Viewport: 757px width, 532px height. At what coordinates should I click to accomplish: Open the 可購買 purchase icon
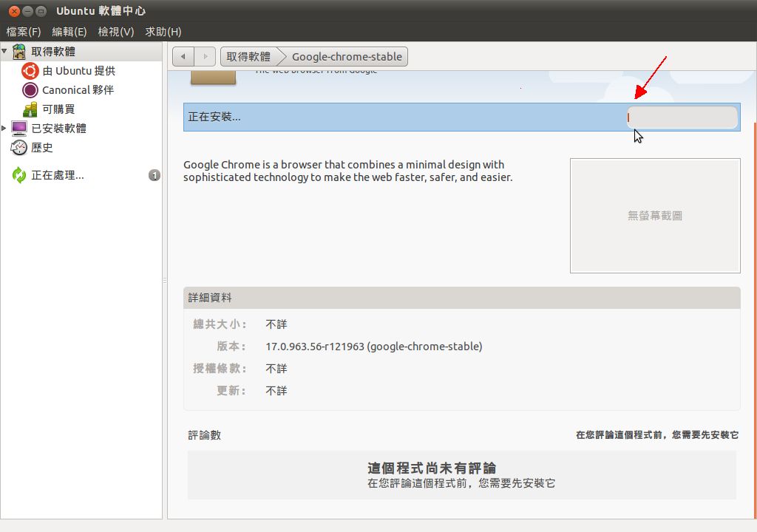point(30,109)
